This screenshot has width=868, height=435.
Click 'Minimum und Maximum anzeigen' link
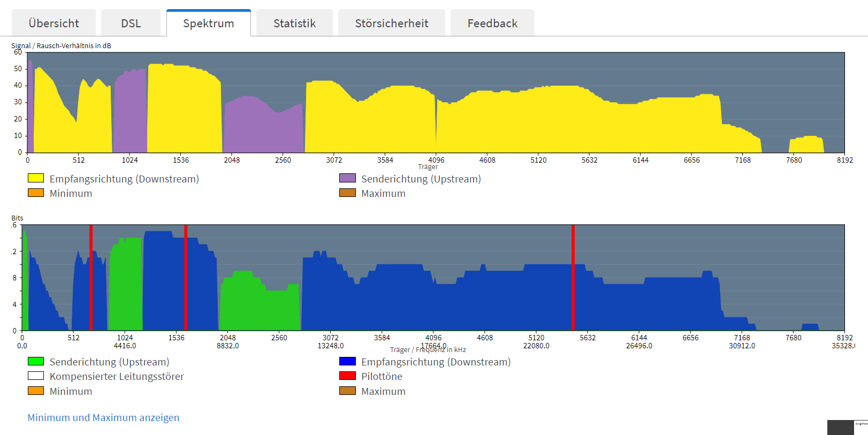pyautogui.click(x=103, y=417)
